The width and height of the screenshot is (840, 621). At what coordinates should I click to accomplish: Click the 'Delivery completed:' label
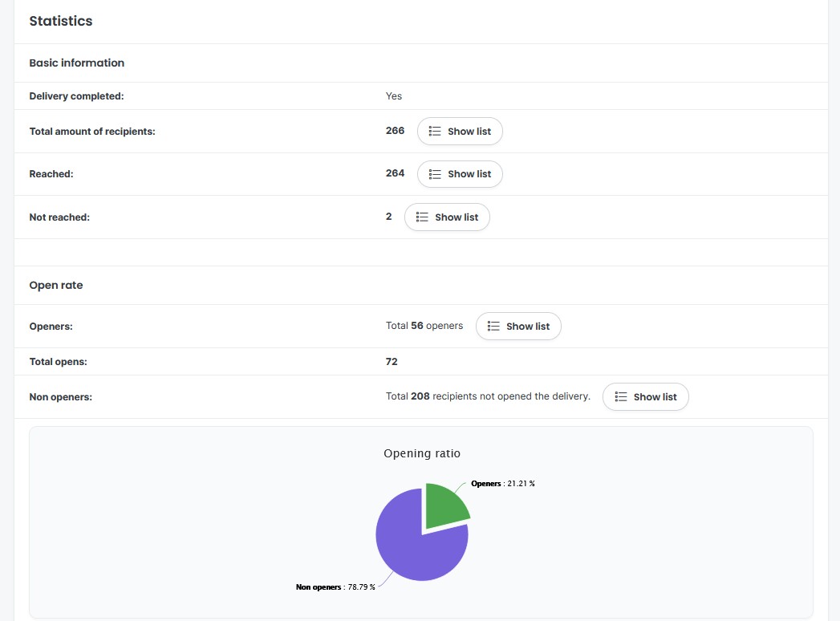[x=76, y=96]
